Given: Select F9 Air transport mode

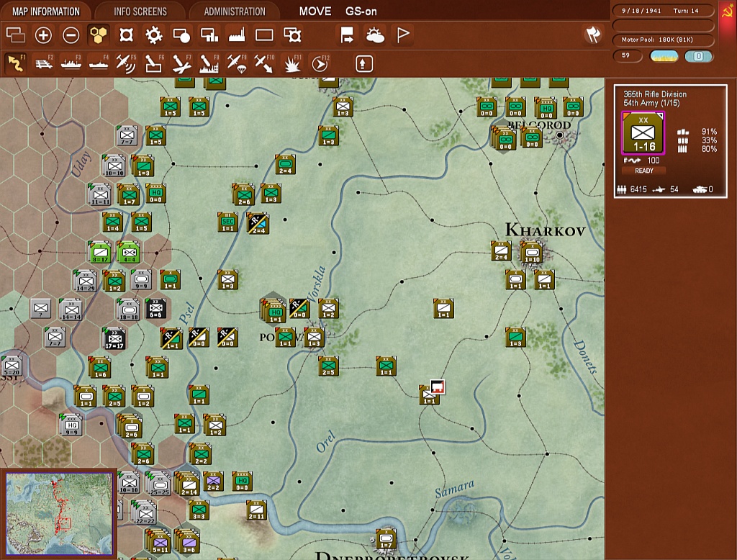Looking at the screenshot, I should pos(237,63).
